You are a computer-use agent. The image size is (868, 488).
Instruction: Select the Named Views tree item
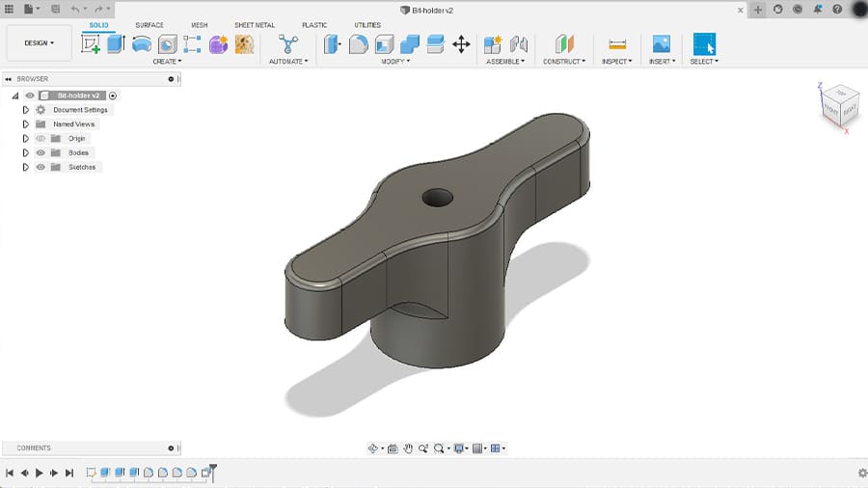[x=74, y=124]
